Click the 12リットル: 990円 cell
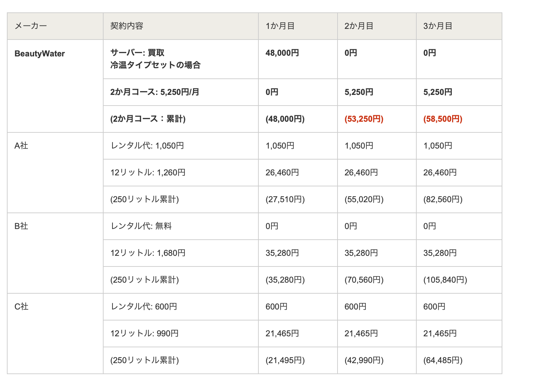 pyautogui.click(x=145, y=334)
